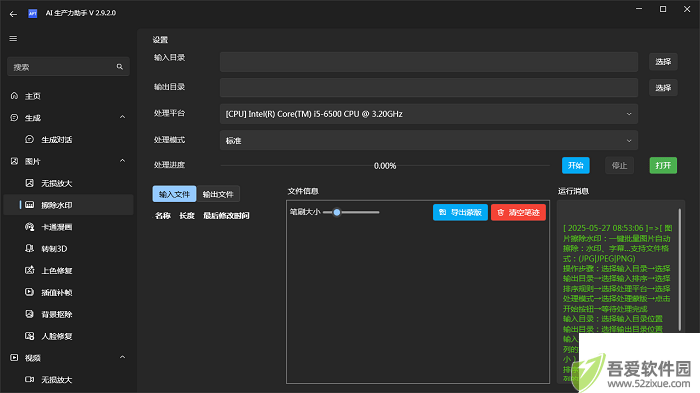Viewport: 700px width, 393px height.
Task: Click the green 打开 button
Action: click(x=663, y=165)
